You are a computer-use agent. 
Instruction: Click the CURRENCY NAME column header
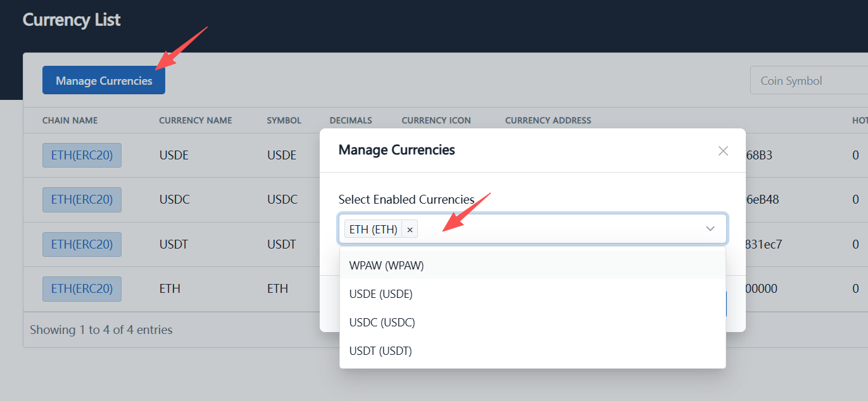point(196,120)
